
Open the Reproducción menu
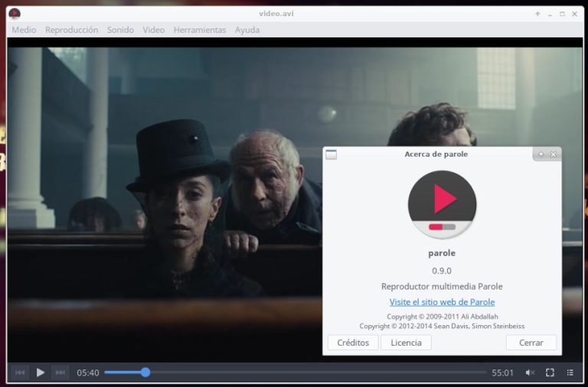[x=72, y=30]
